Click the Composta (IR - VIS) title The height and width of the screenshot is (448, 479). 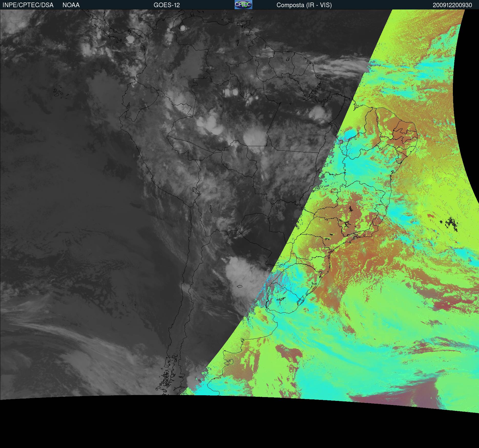click(x=304, y=5)
